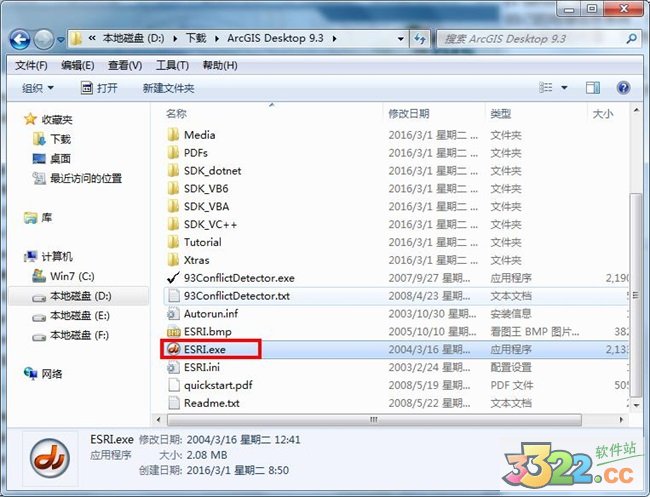The image size is (650, 497).
Task: Toggle the preview pane icon
Action: point(593,87)
